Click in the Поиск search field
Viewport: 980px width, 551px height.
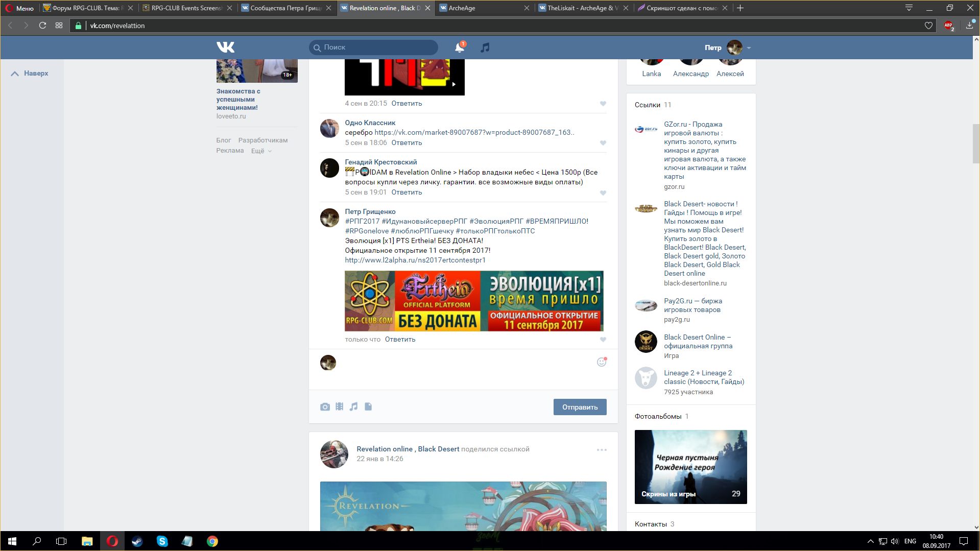coord(373,47)
